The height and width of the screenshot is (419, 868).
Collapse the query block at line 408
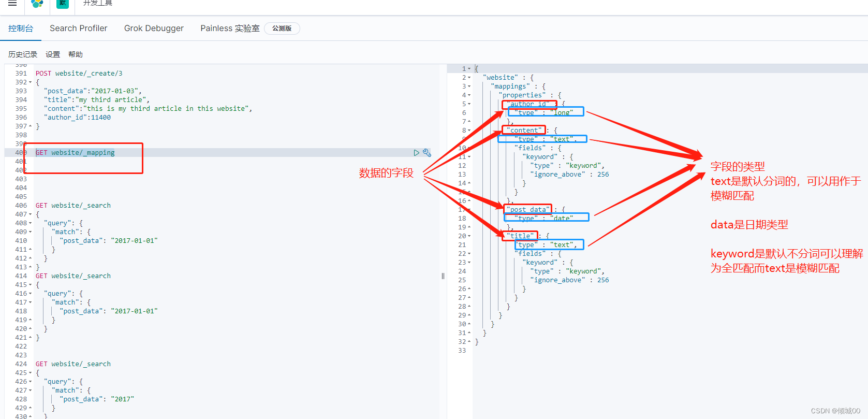tap(30, 223)
